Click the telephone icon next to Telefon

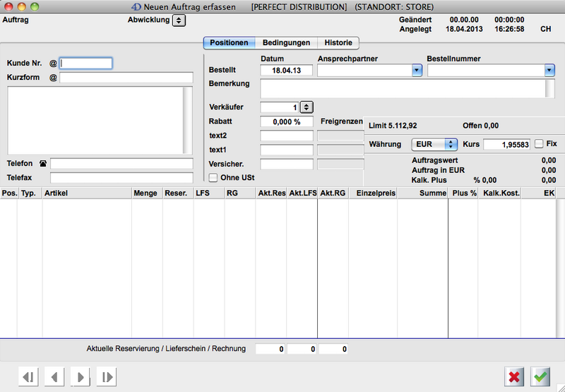(43, 164)
